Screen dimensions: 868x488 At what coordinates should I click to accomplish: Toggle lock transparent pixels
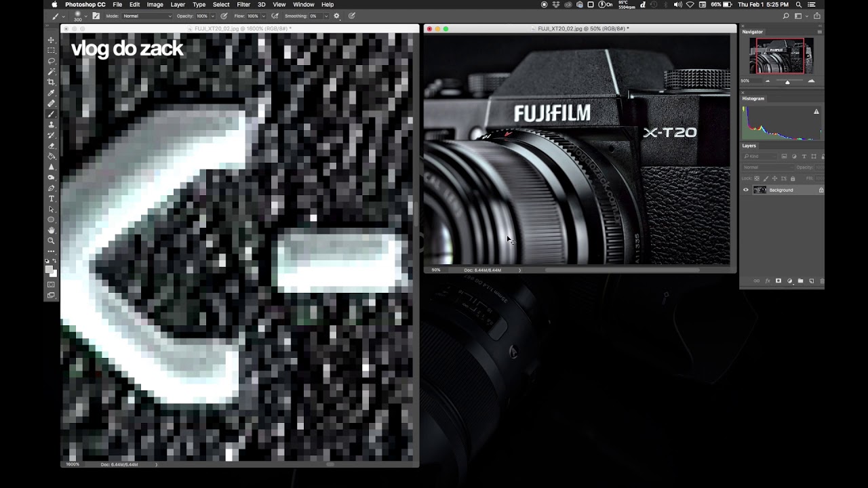click(757, 178)
